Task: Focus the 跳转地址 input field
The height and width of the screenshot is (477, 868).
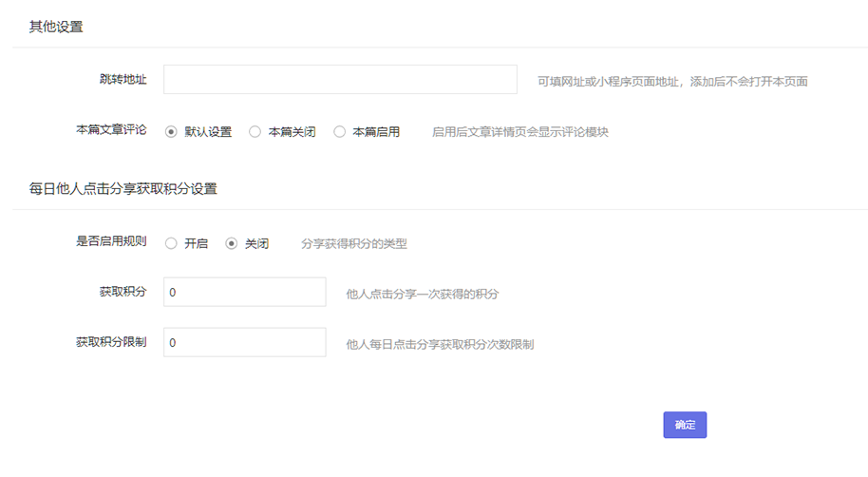Action: pos(340,79)
